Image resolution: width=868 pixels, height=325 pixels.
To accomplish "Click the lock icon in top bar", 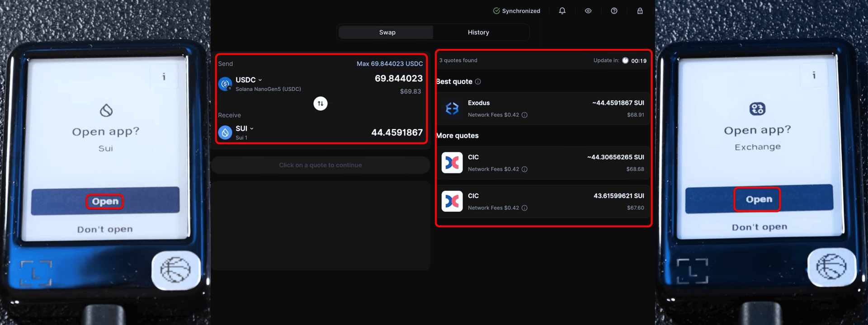I will (640, 11).
